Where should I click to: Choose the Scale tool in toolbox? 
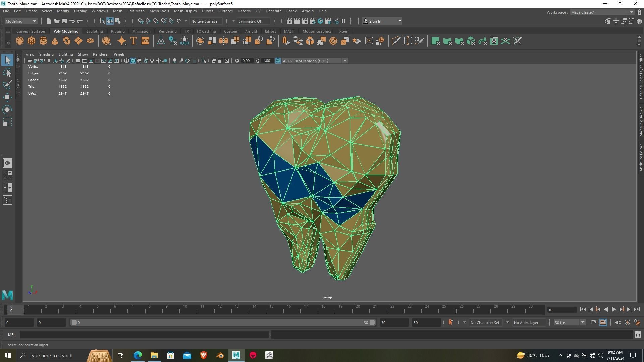[x=7, y=122]
